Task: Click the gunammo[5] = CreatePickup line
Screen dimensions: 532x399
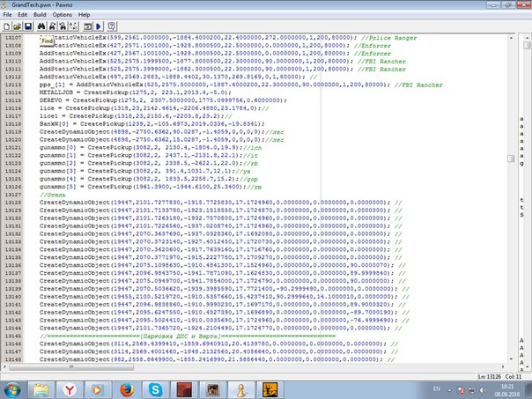Action: pyautogui.click(x=151, y=187)
